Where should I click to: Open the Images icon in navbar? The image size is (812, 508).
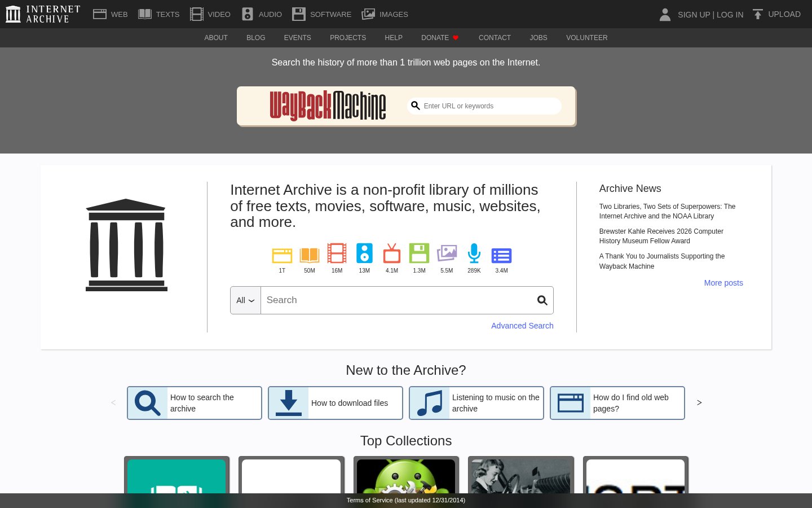tap(368, 14)
